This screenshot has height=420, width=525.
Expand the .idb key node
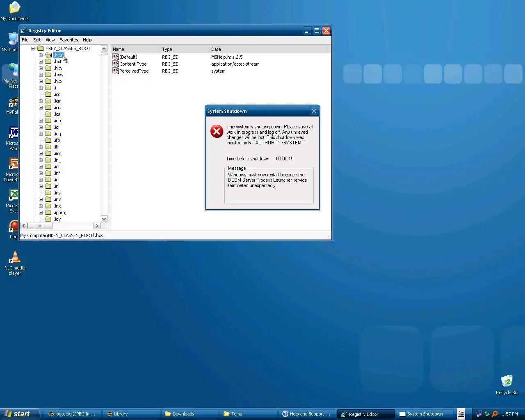tap(41, 121)
